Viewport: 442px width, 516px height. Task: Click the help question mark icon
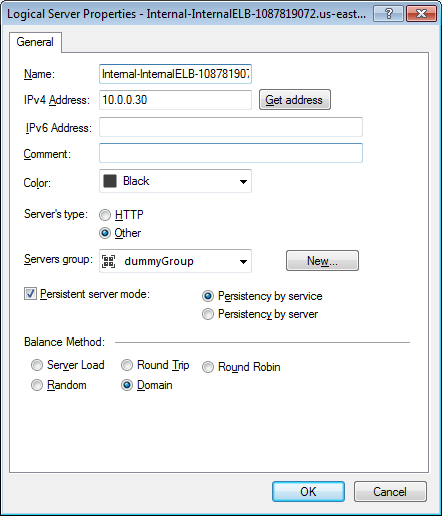click(x=388, y=14)
